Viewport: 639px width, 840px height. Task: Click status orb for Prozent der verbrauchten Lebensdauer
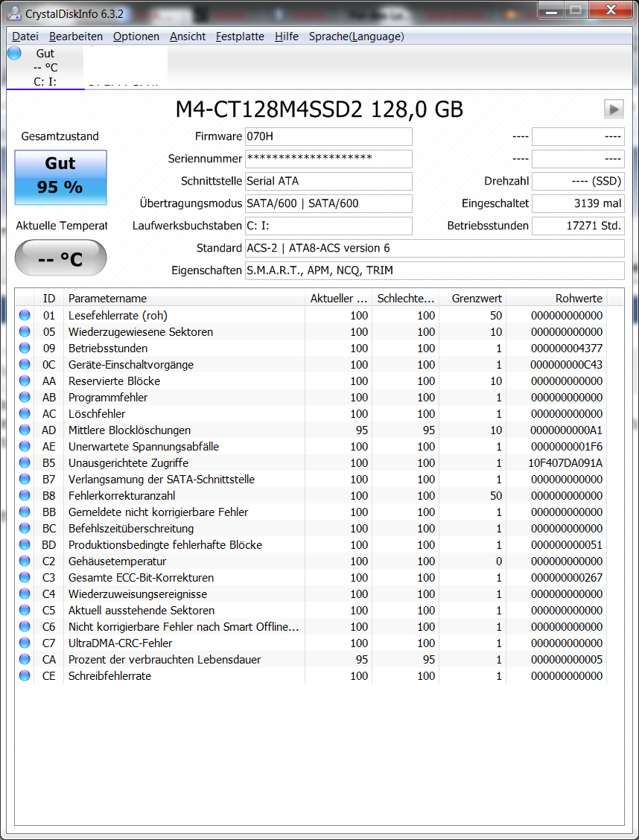(x=24, y=660)
